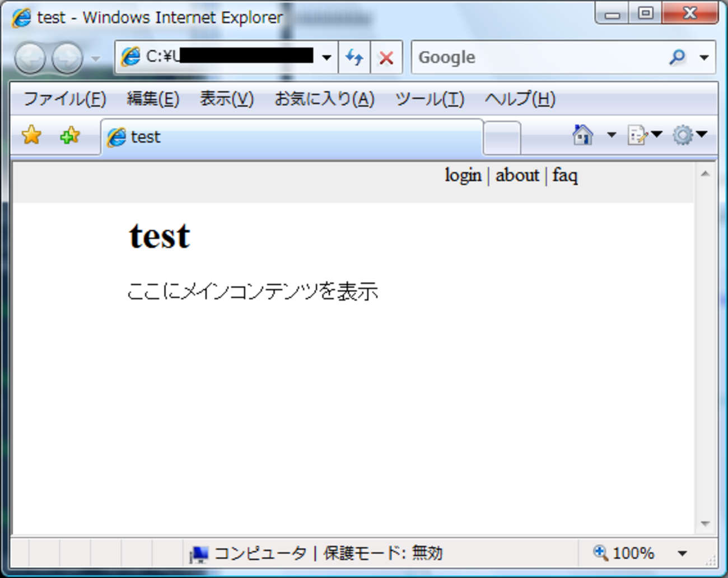Click the Google search box
This screenshot has width=728, height=578.
[539, 57]
